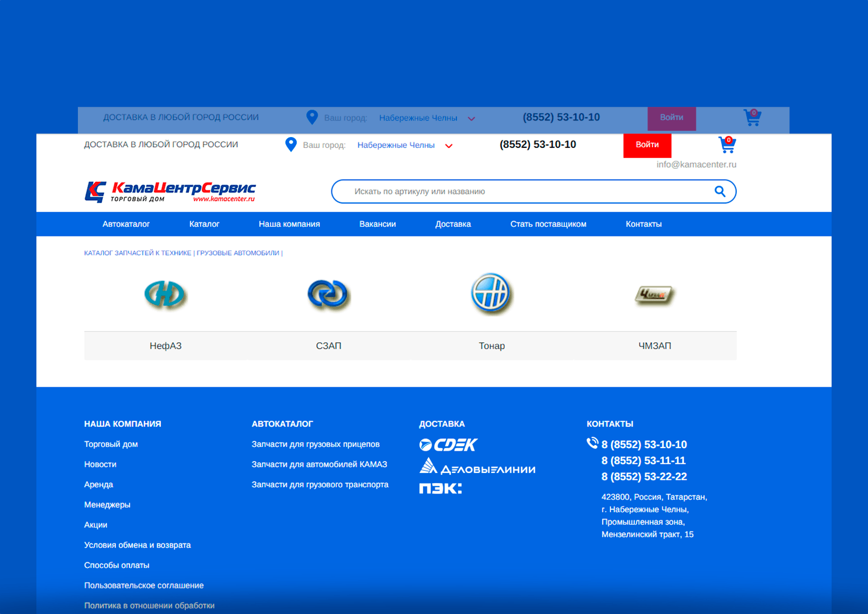Click the red Войти button
The height and width of the screenshot is (614, 868).
(x=647, y=146)
